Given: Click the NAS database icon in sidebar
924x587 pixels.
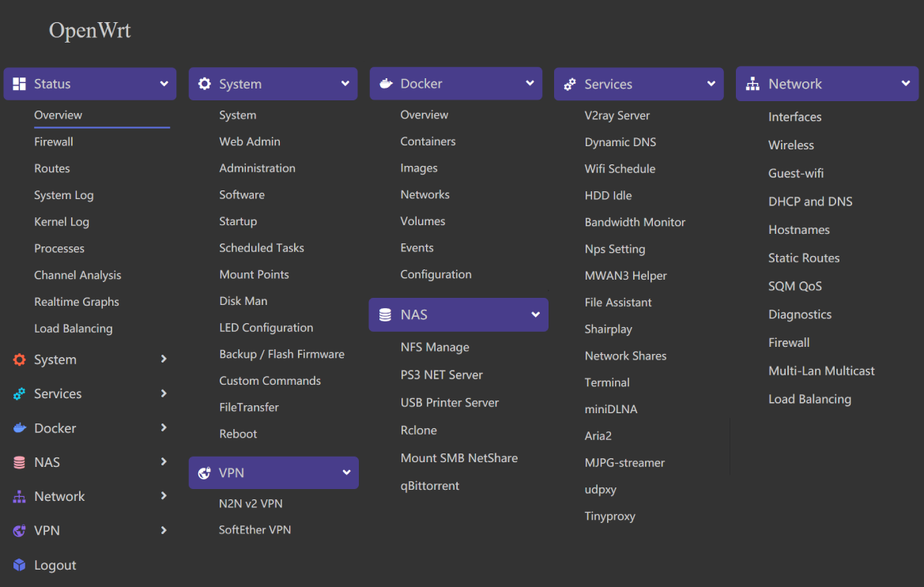Looking at the screenshot, I should 19,462.
